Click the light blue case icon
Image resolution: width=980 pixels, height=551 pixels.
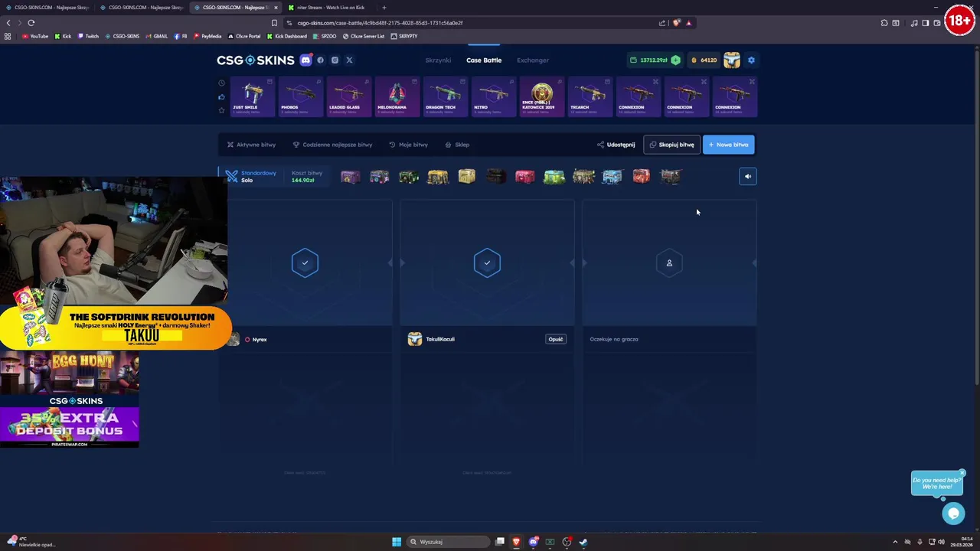612,177
